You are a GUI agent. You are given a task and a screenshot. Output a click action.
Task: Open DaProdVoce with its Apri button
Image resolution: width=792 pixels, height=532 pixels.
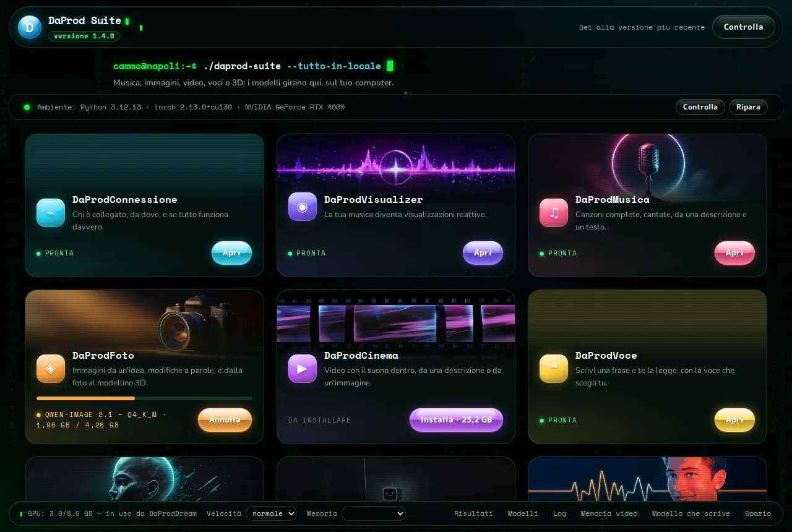click(734, 420)
